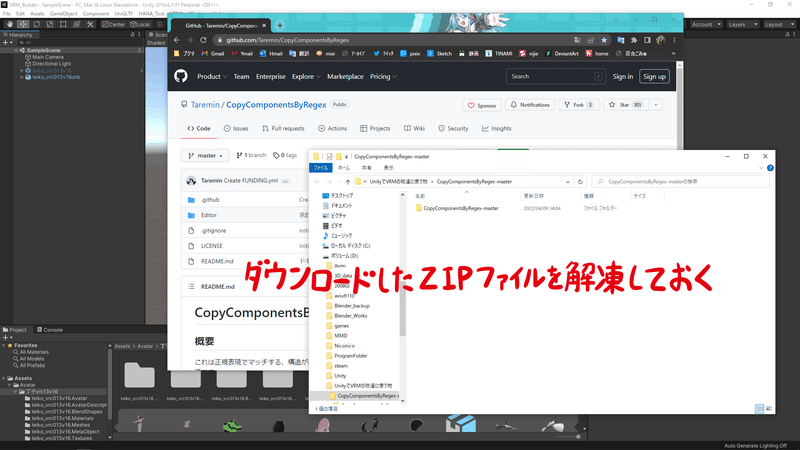The image size is (800, 450).
Task: Select Blender_Works in Explorer tree
Action: tap(351, 316)
